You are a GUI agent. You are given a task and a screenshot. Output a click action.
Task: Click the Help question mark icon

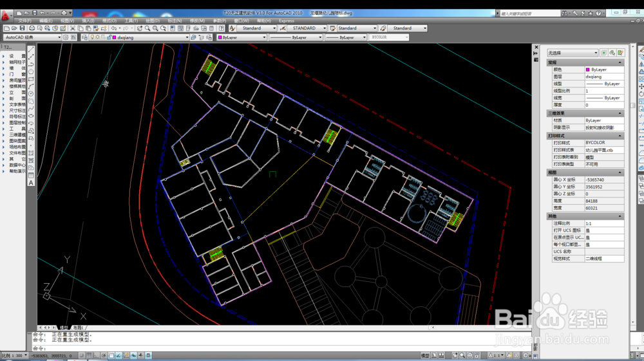pyautogui.click(x=222, y=28)
